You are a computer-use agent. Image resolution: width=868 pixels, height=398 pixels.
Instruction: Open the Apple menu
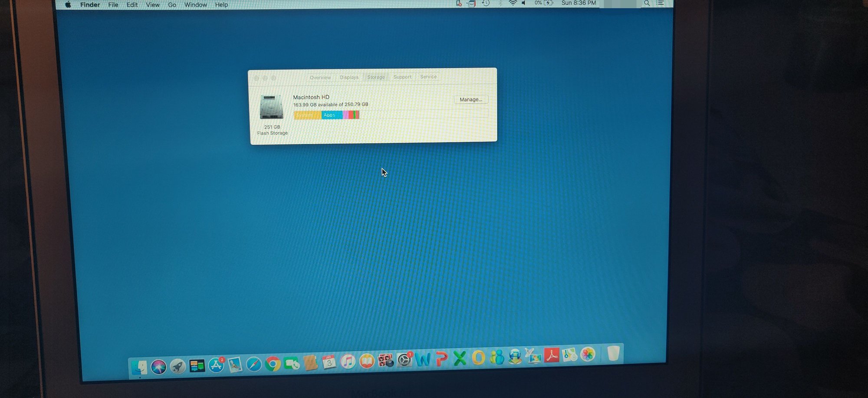click(x=68, y=5)
